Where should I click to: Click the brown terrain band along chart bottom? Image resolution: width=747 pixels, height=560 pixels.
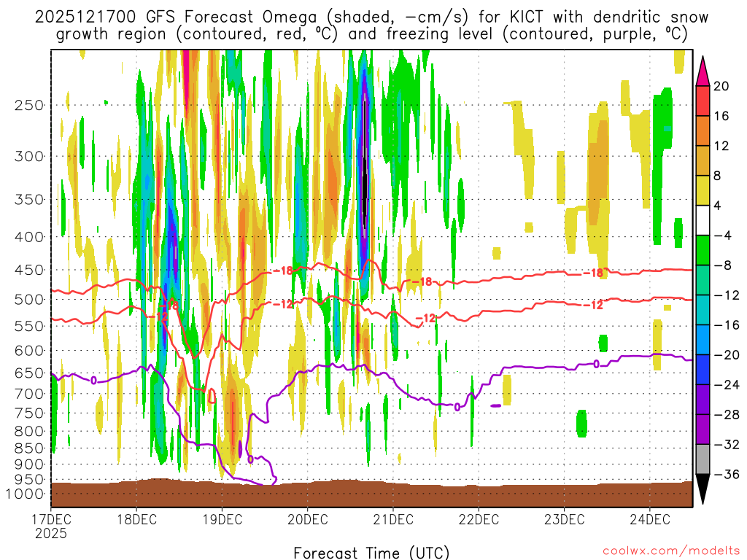click(x=371, y=494)
